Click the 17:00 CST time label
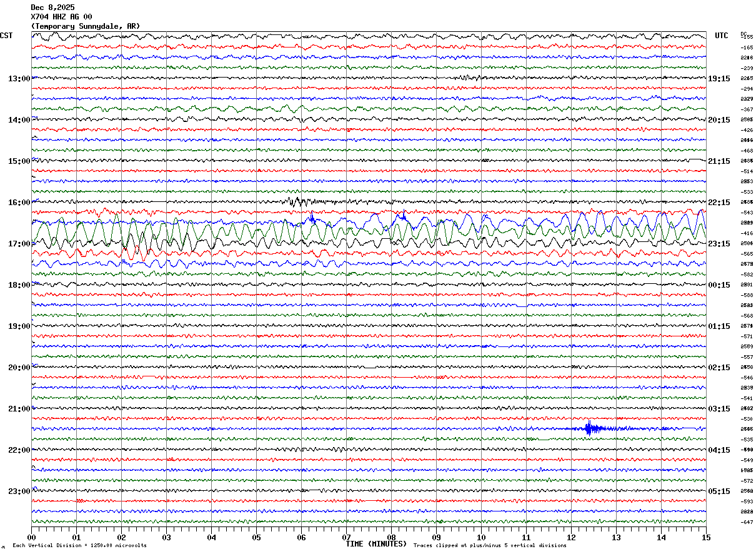756x554 pixels. pyautogui.click(x=19, y=244)
